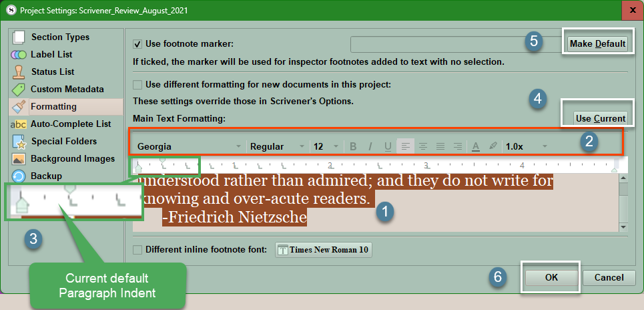Center align text
Image resolution: width=644 pixels, height=310 pixels.
click(x=422, y=146)
